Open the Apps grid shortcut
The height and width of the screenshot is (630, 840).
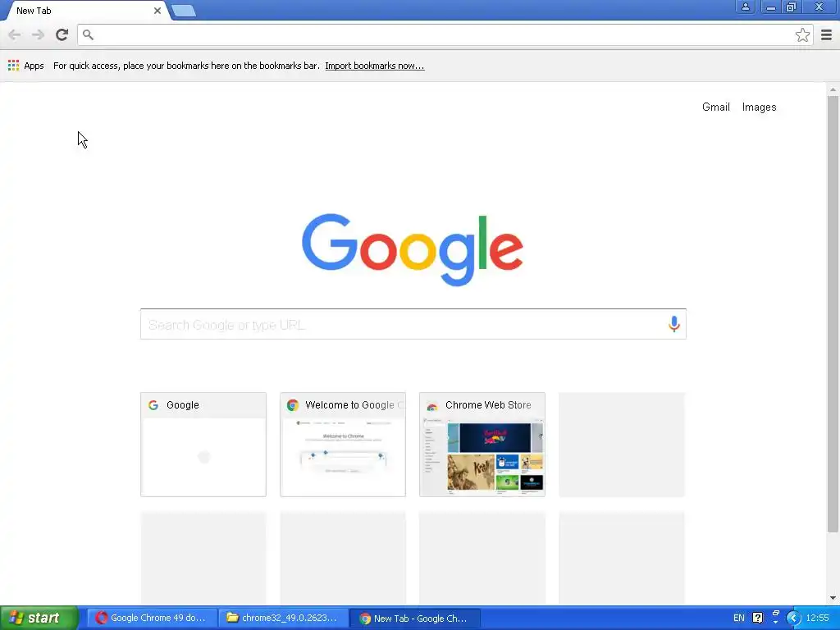(13, 66)
